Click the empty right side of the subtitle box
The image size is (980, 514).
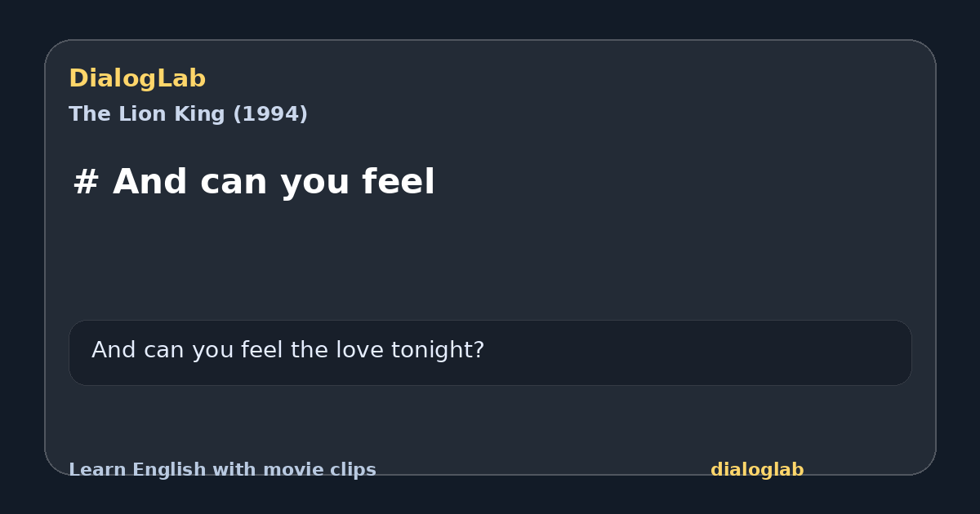coord(698,352)
